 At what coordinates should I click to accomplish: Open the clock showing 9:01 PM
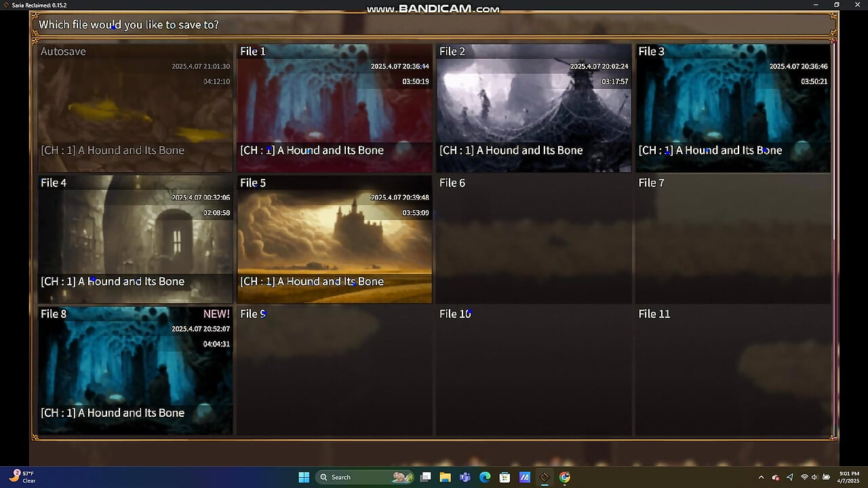[849, 477]
